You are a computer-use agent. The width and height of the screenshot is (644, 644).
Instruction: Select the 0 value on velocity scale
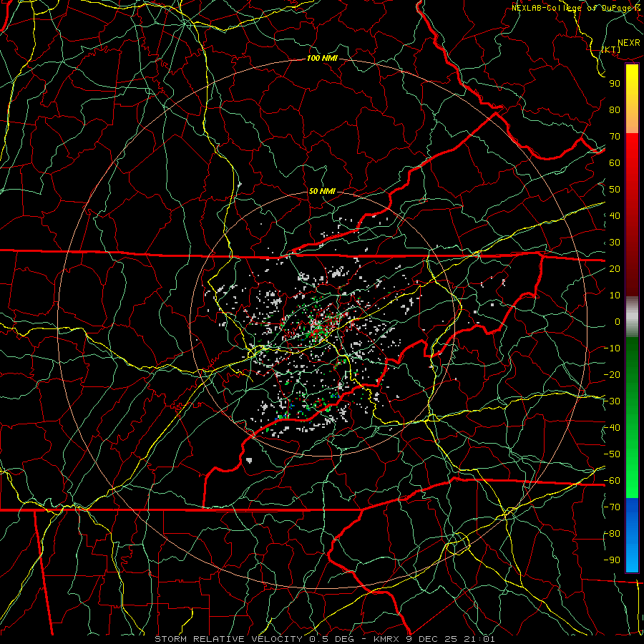[618, 322]
